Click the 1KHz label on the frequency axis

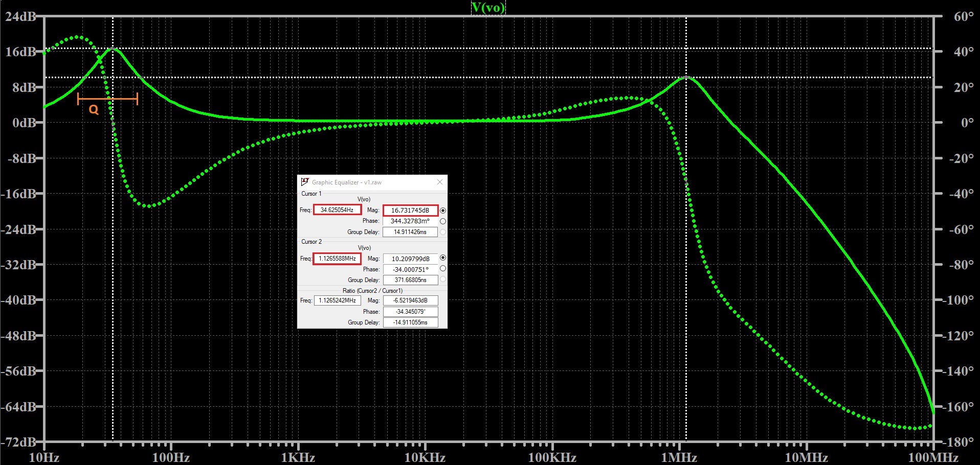coord(298,457)
